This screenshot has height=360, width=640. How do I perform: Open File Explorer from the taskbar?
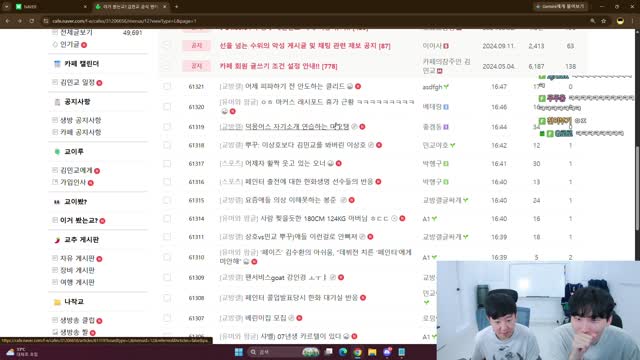(x=372, y=352)
